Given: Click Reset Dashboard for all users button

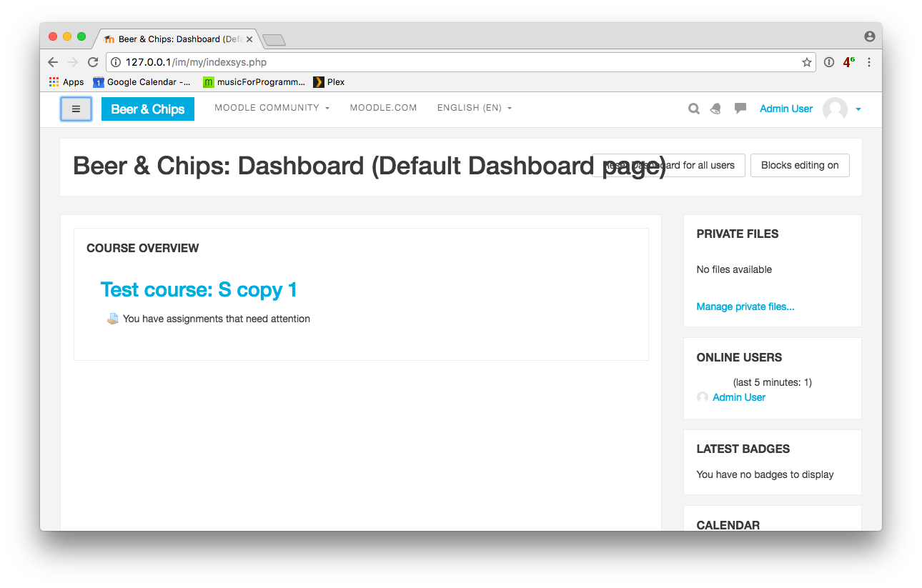Looking at the screenshot, I should (669, 165).
